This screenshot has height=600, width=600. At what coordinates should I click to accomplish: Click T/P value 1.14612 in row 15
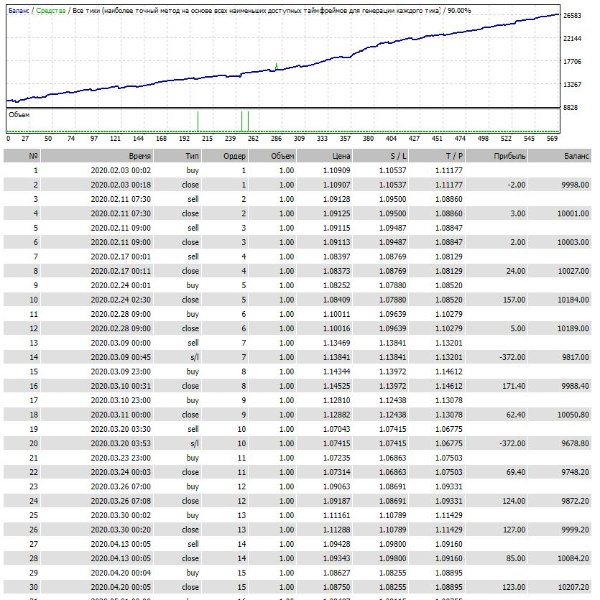[x=449, y=372]
